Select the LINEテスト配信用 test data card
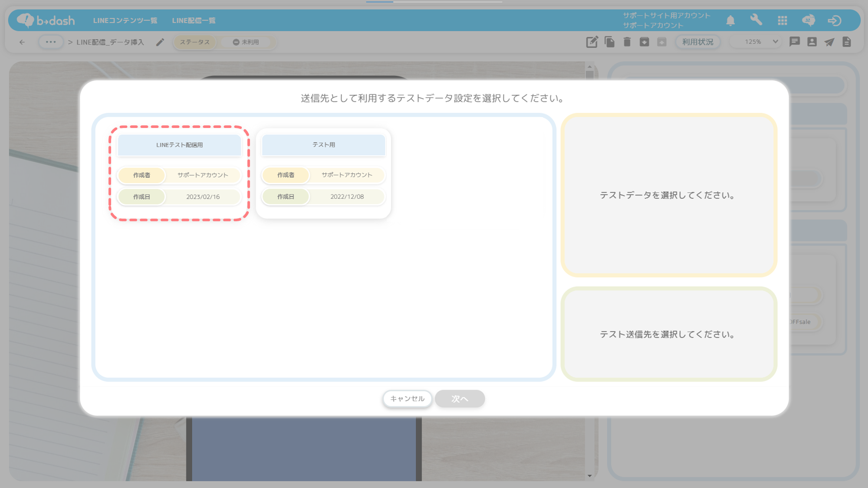The width and height of the screenshot is (868, 488). [x=179, y=174]
